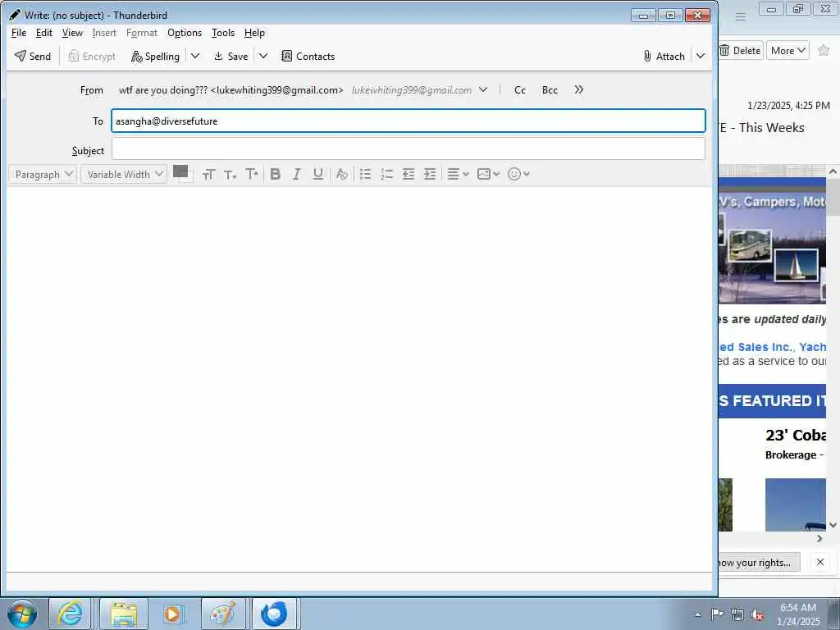This screenshot has height=630, width=840.
Task: Show more address fields chevron
Action: click(x=578, y=90)
